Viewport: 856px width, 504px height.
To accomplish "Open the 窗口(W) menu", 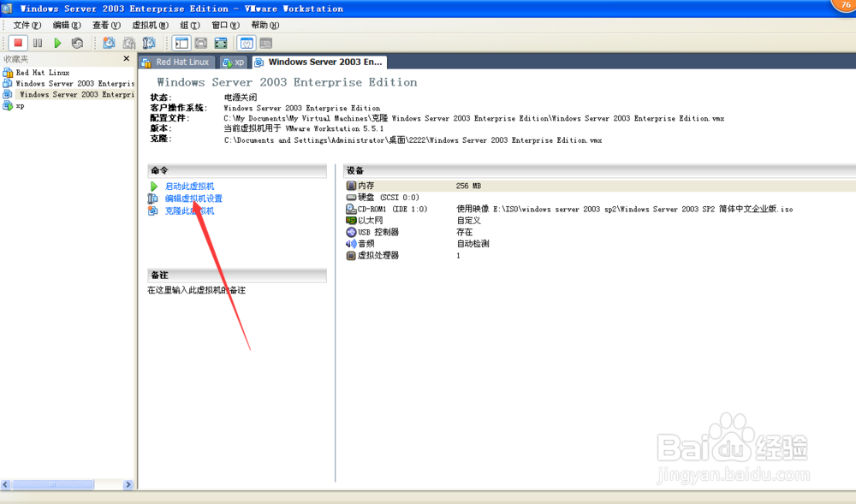I will [x=225, y=25].
